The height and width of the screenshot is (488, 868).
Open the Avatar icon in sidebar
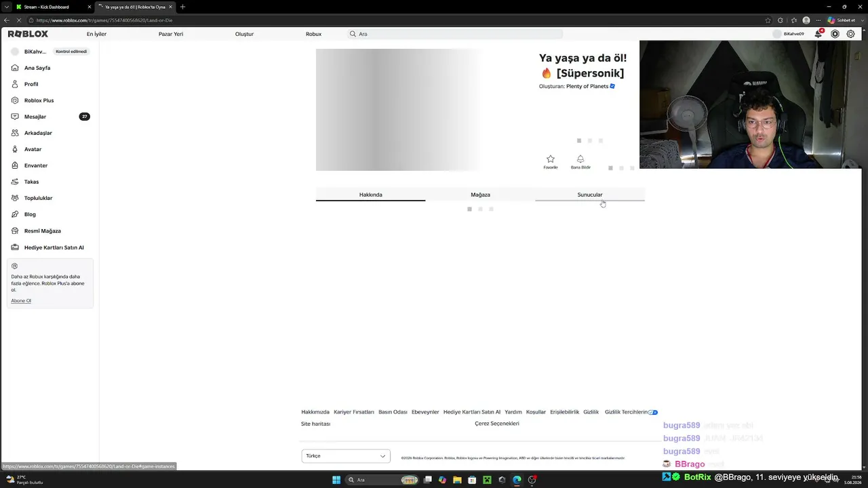[15, 149]
